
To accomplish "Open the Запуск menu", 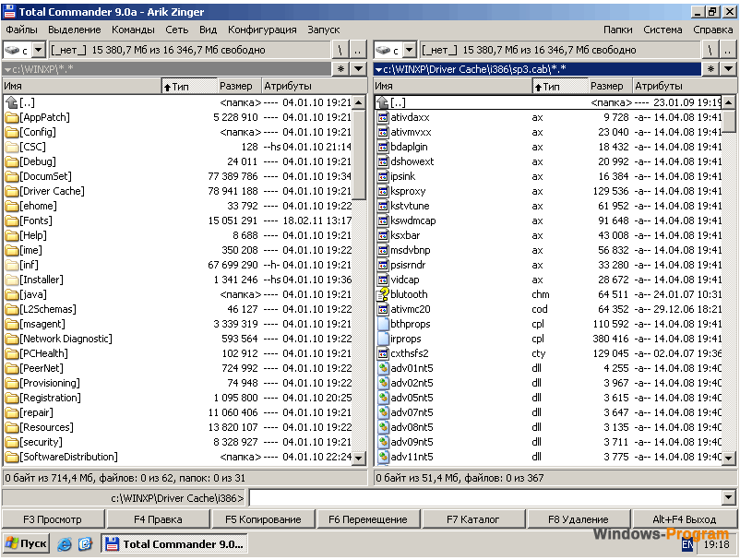I will pos(323,30).
